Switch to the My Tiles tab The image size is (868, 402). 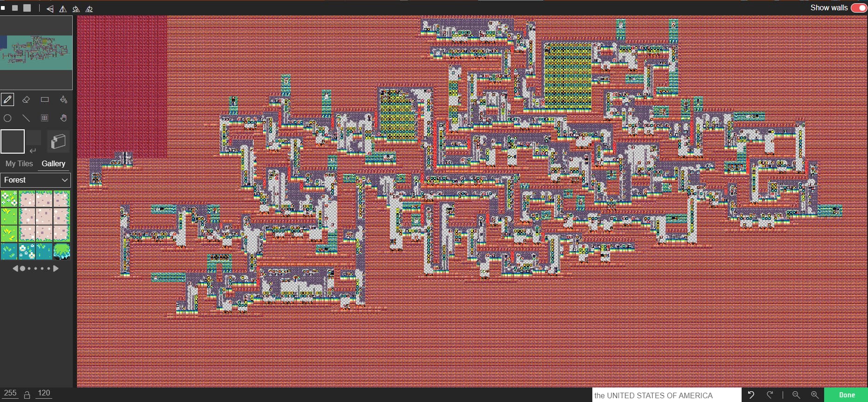19,163
